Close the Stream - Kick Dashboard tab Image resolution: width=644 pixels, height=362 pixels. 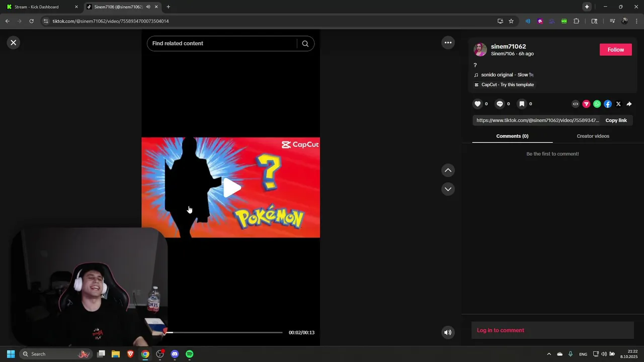[76, 7]
